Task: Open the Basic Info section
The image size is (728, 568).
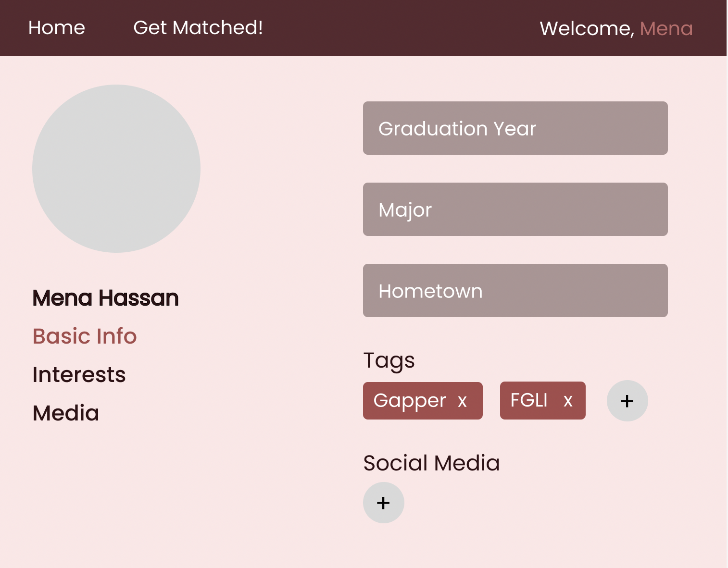Action: click(x=84, y=336)
